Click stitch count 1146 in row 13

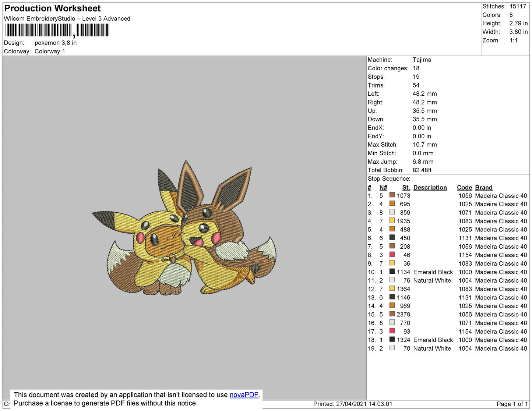click(x=404, y=297)
